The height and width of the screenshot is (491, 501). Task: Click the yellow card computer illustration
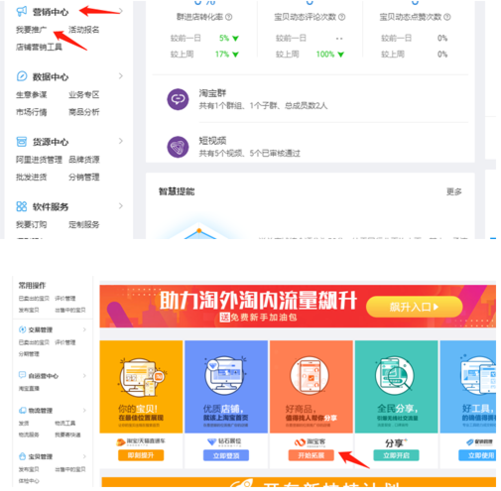coord(141,377)
